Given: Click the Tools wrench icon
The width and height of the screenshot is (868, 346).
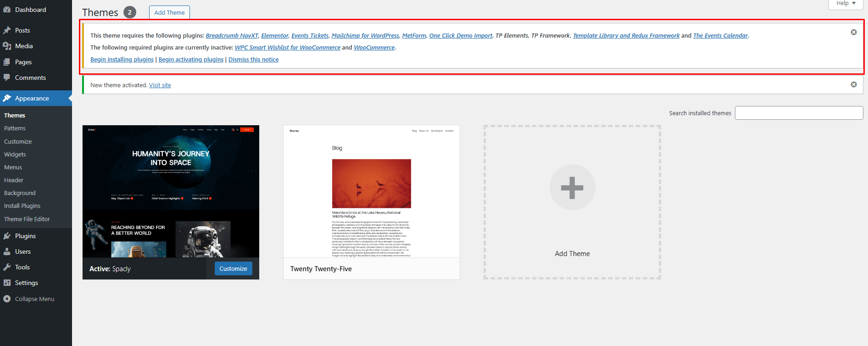Looking at the screenshot, I should click(x=7, y=267).
